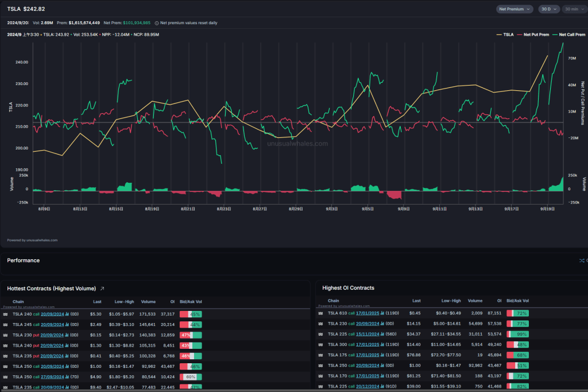Open 20/09/2024 link for TSLA 230 put
Image resolution: width=588 pixels, height=392 pixels.
(x=52, y=335)
